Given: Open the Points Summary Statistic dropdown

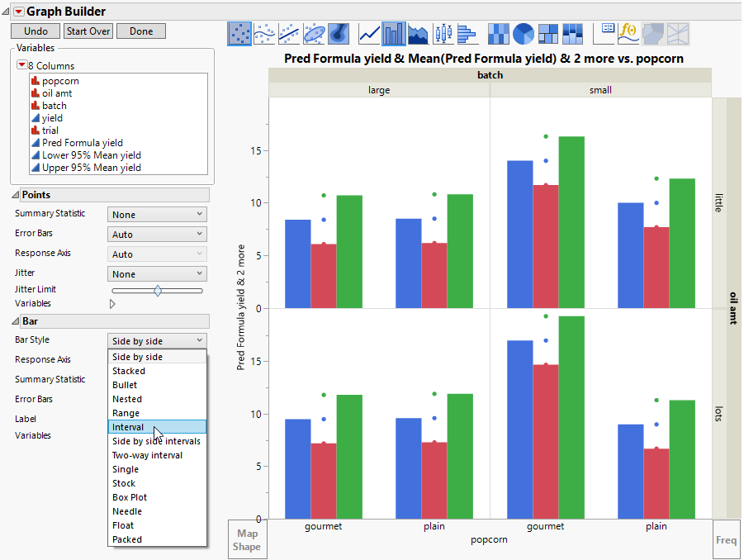Looking at the screenshot, I should coord(157,215).
